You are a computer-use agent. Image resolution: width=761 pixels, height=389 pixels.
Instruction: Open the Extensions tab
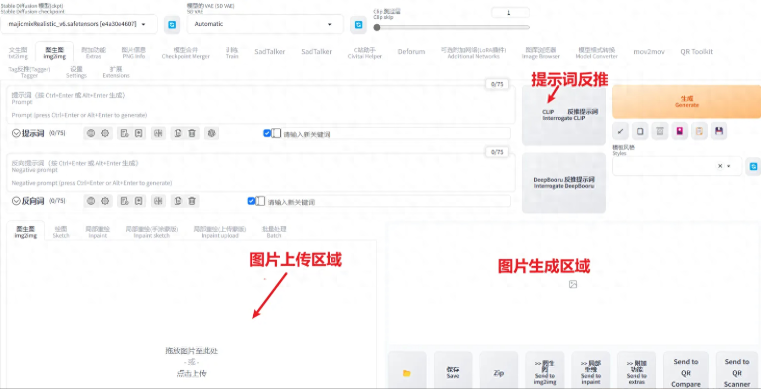(116, 72)
